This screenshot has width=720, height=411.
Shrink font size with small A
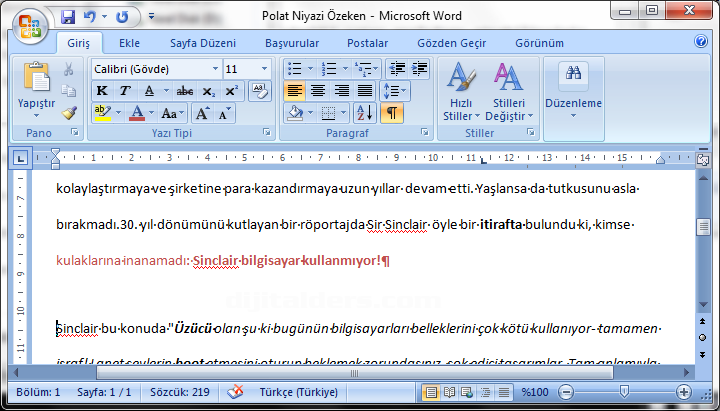tap(225, 113)
